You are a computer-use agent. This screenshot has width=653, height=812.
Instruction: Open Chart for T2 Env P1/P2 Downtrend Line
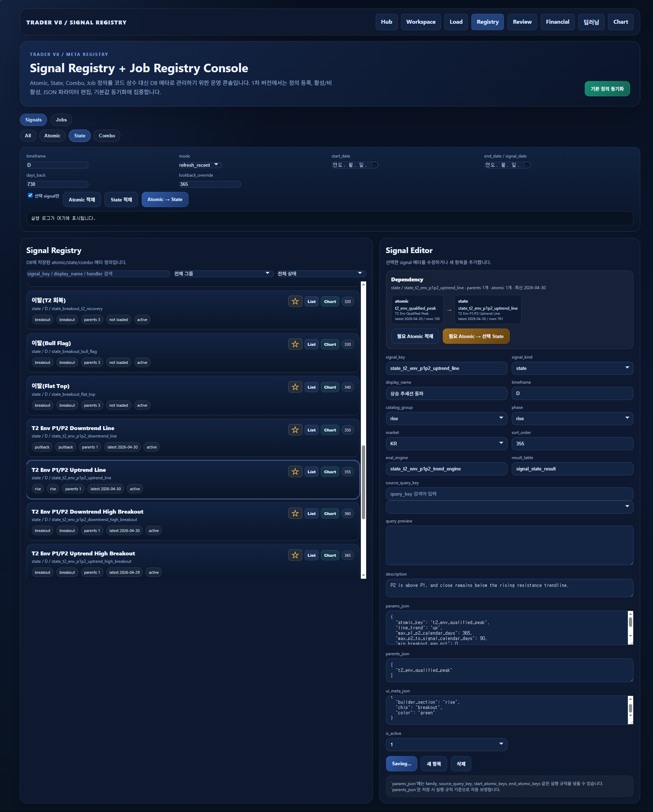pos(330,430)
